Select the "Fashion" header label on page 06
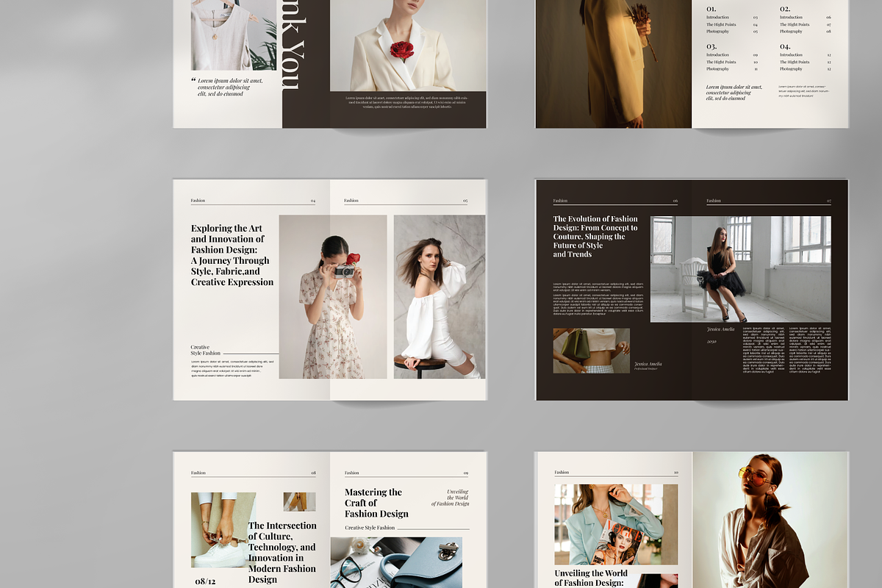Screen dimensions: 882x588 pyautogui.click(x=561, y=201)
